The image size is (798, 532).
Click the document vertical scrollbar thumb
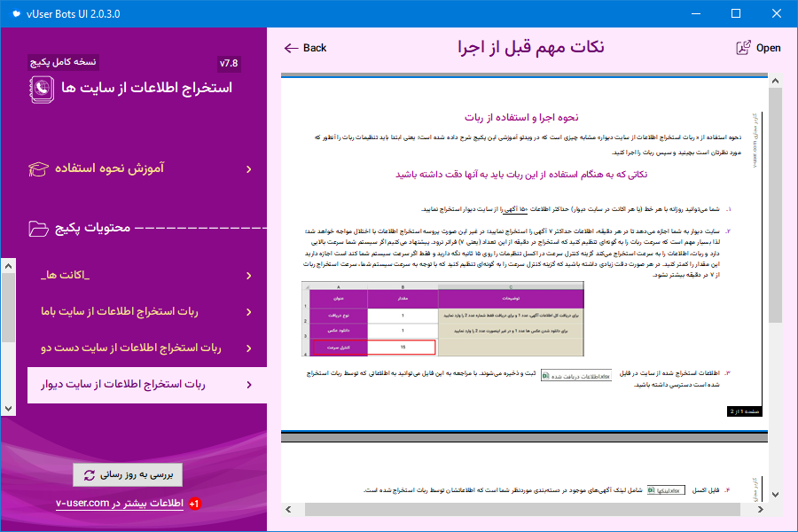pyautogui.click(x=775, y=205)
